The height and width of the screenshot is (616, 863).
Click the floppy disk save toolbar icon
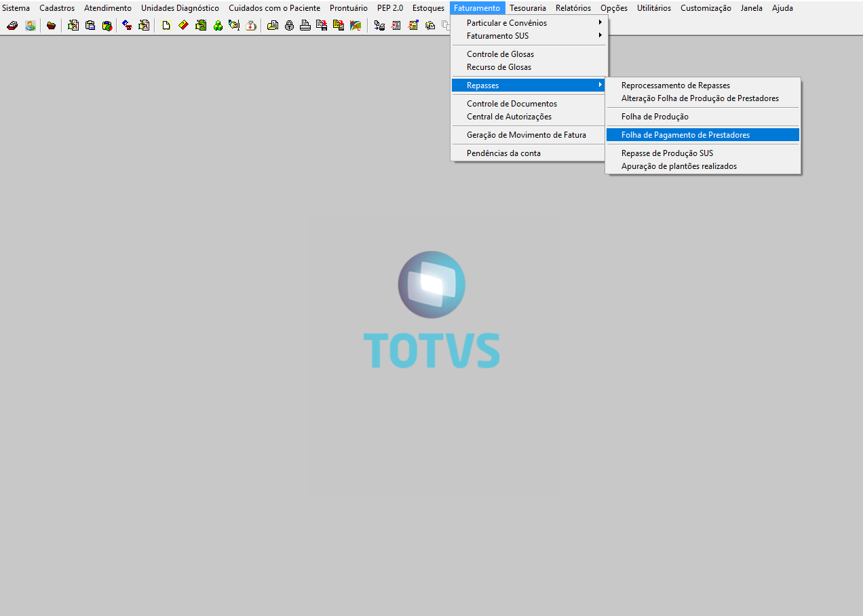pos(322,26)
